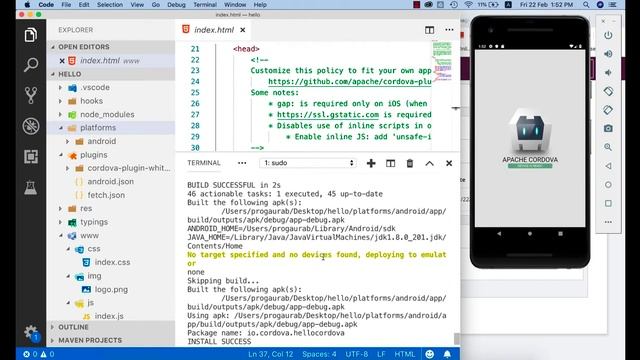Open editor More Actions menu
Viewport: 640px width, 360px height.
(x=449, y=30)
